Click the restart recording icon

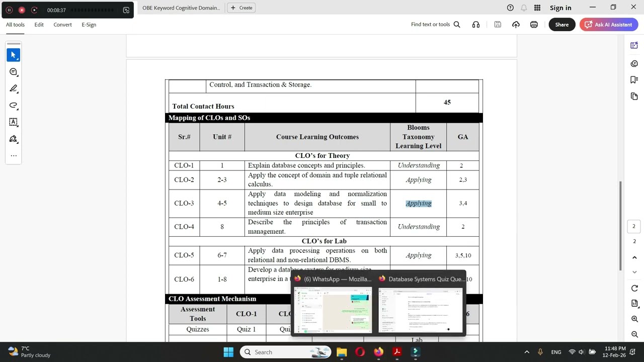(34, 10)
